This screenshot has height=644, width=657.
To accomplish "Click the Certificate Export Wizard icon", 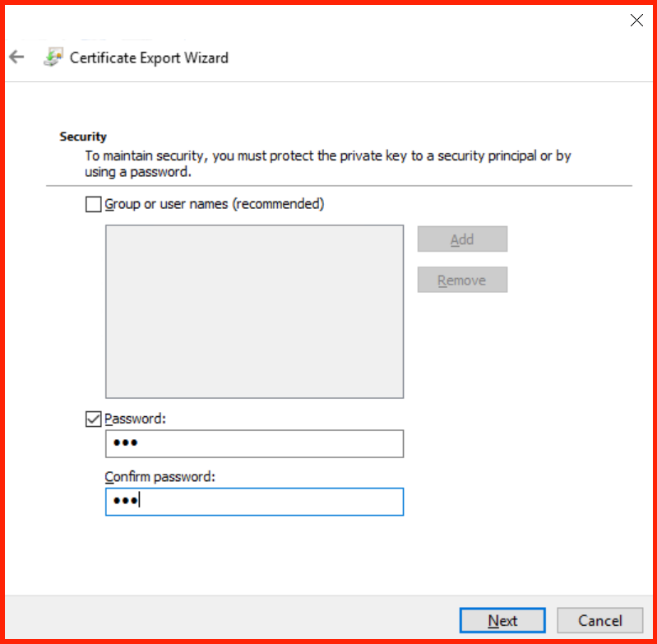I will [53, 57].
